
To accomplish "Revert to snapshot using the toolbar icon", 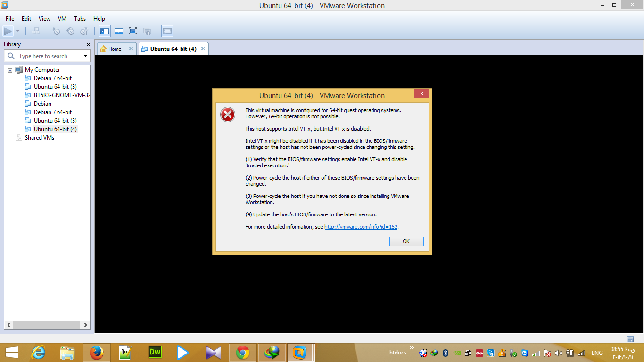I will 70,32.
